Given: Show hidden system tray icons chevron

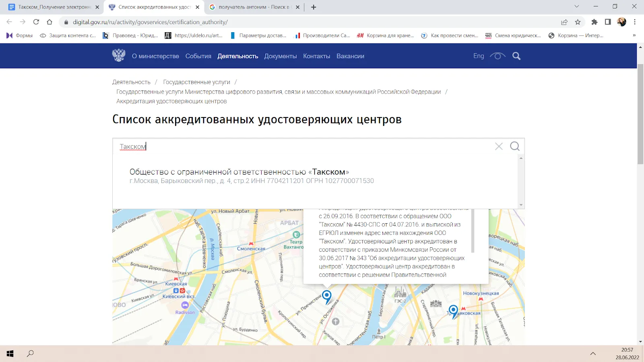Looking at the screenshot, I should coord(593,354).
